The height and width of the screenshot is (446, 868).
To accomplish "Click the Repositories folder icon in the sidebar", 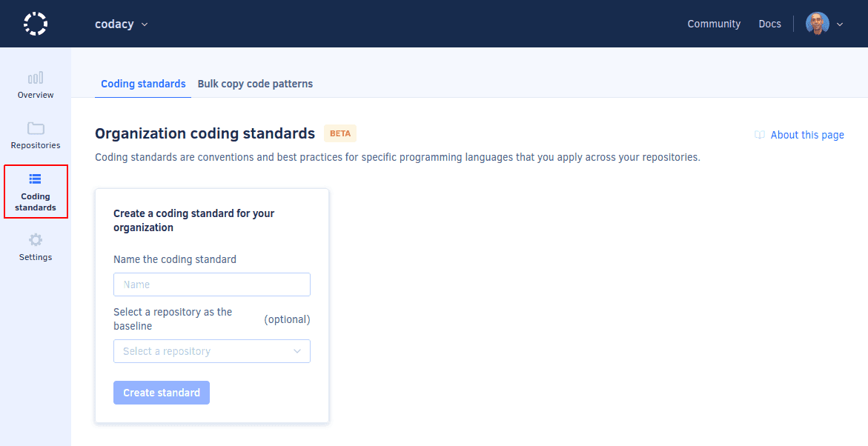I will [35, 127].
